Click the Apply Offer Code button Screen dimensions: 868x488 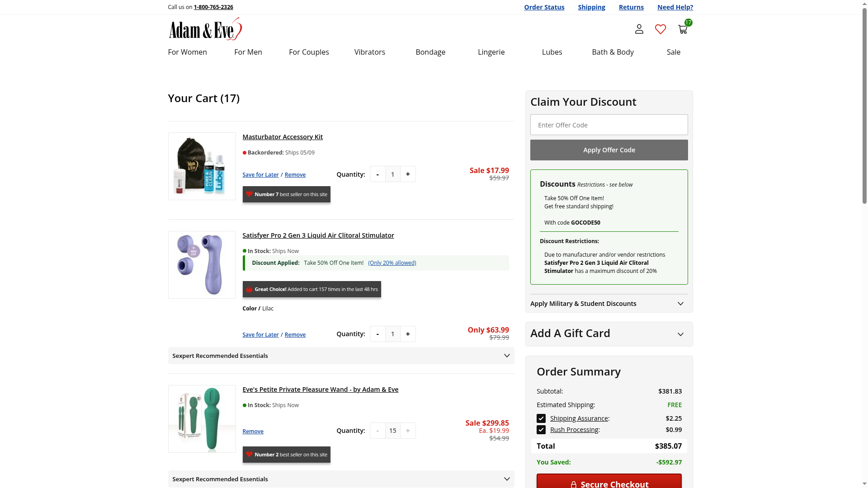(609, 150)
